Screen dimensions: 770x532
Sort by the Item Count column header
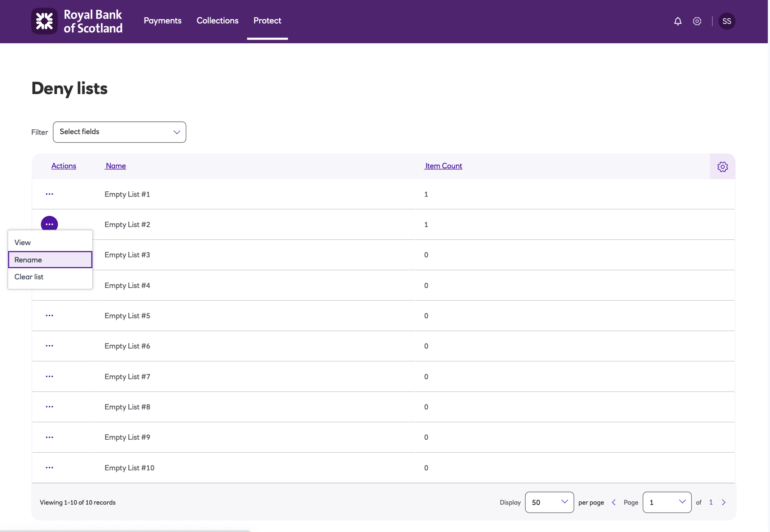[443, 166]
